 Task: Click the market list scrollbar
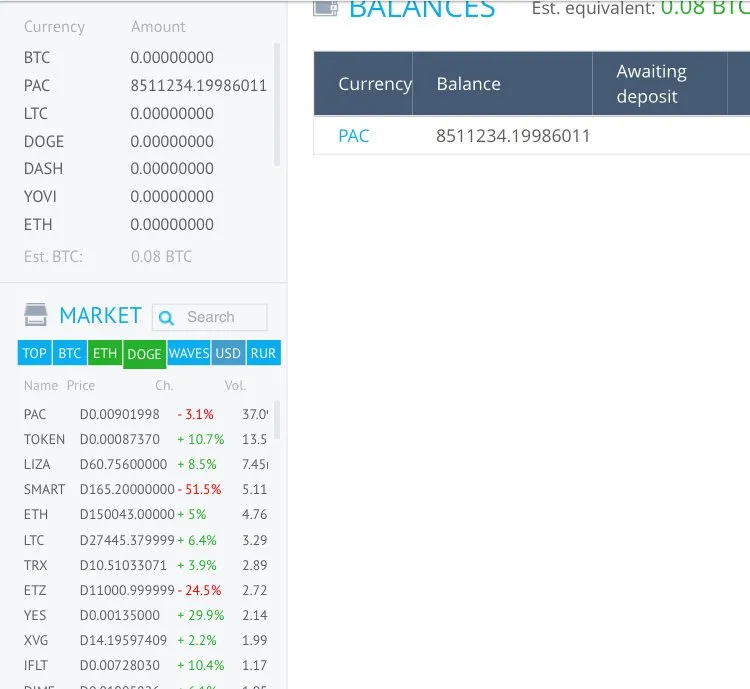[x=276, y=420]
